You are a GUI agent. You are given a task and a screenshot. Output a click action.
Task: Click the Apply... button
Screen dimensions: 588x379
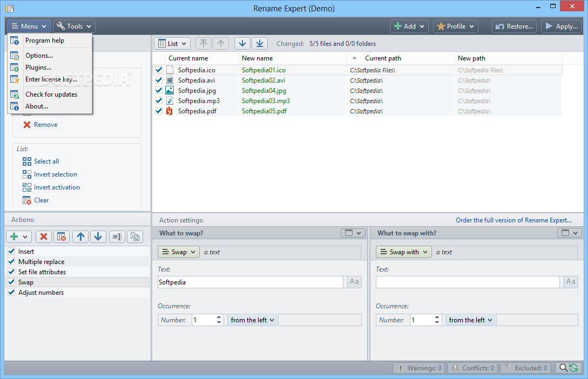561,26
